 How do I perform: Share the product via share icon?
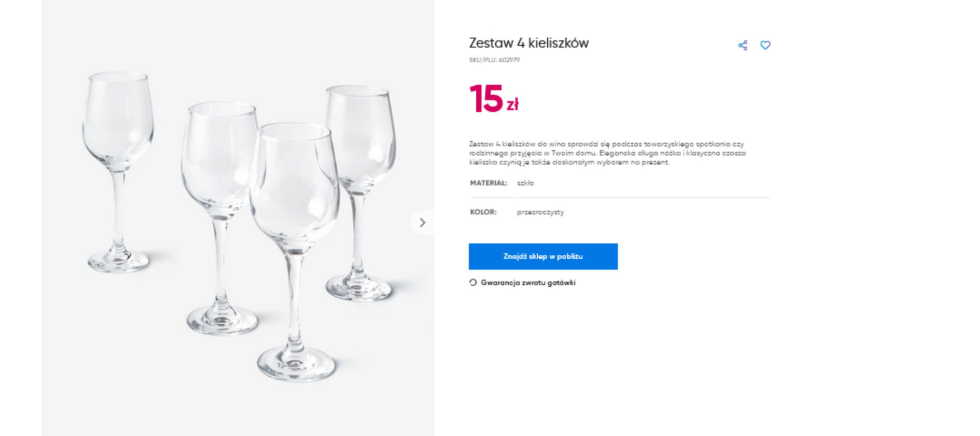743,45
